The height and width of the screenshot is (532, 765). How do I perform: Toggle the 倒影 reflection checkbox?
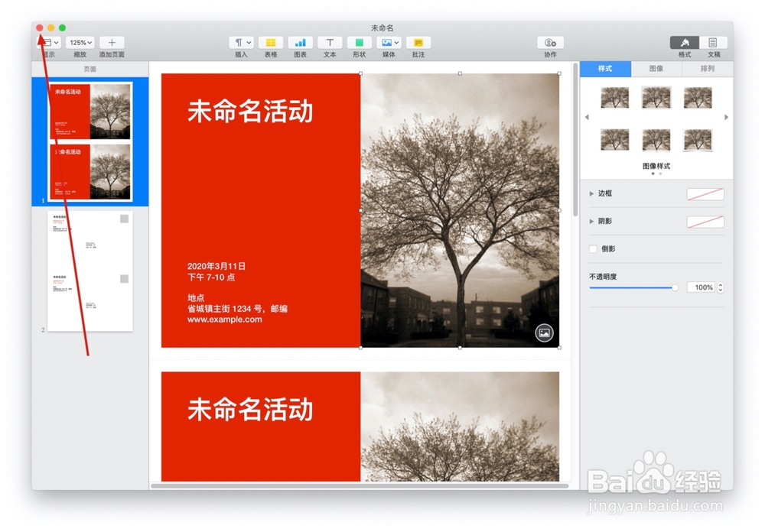(593, 248)
